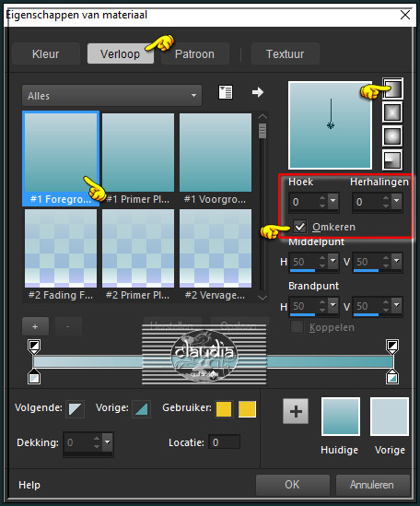Image resolution: width=420 pixels, height=506 pixels.
Task: Click the white arrow icon above gradients
Action: click(257, 92)
